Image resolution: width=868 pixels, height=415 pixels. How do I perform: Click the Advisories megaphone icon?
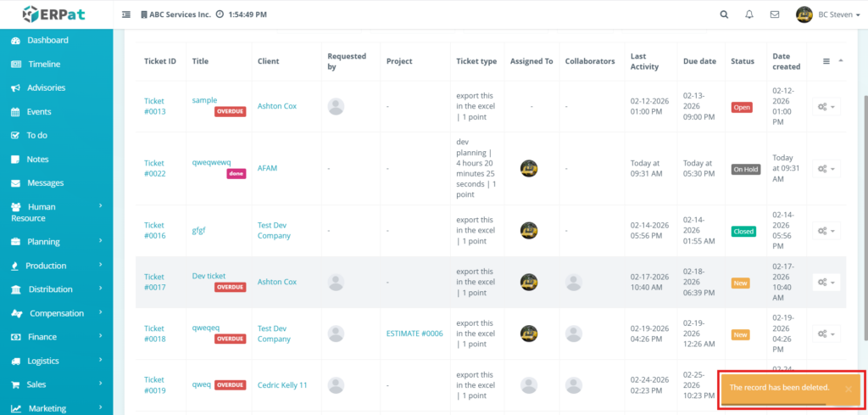[x=15, y=87]
